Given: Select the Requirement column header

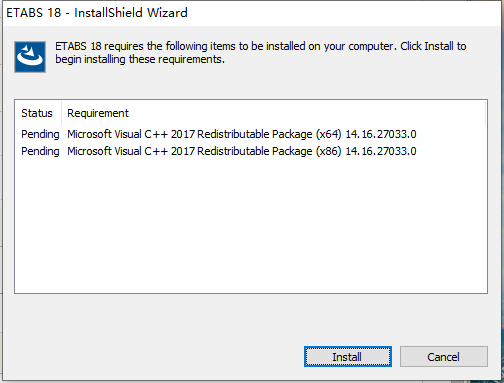Looking at the screenshot, I should click(x=98, y=113).
